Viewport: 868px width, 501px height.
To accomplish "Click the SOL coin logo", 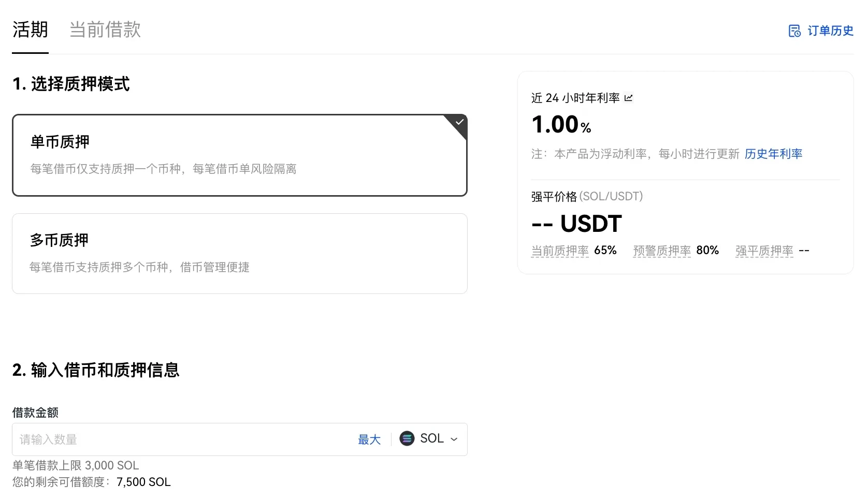I will coord(407,439).
